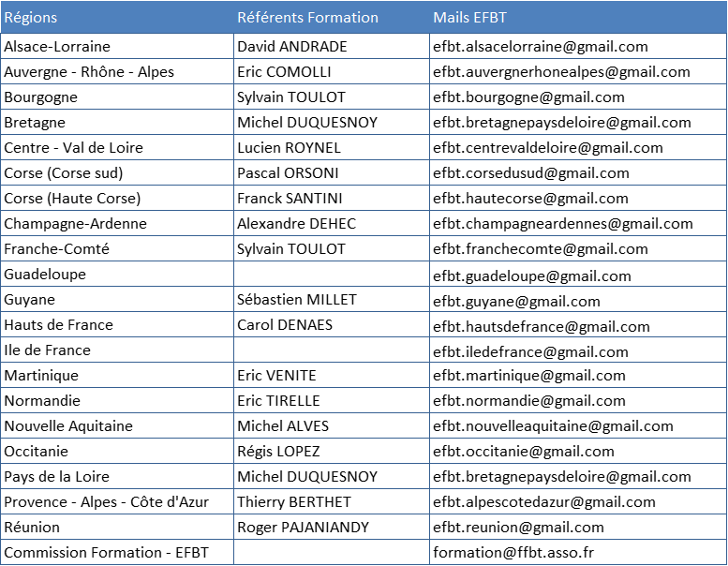This screenshot has height=566, width=728.
Task: Click last row cell under Référents Formation
Action: 332,551
